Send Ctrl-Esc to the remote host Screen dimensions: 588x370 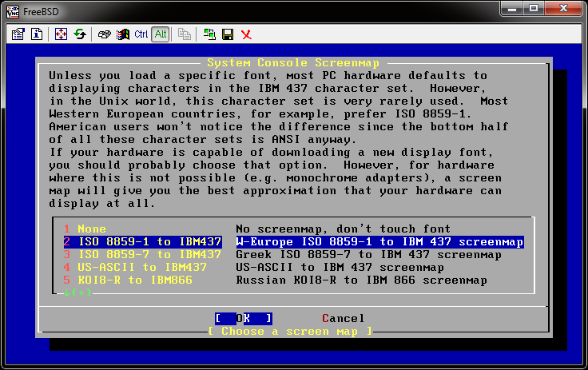(122, 34)
